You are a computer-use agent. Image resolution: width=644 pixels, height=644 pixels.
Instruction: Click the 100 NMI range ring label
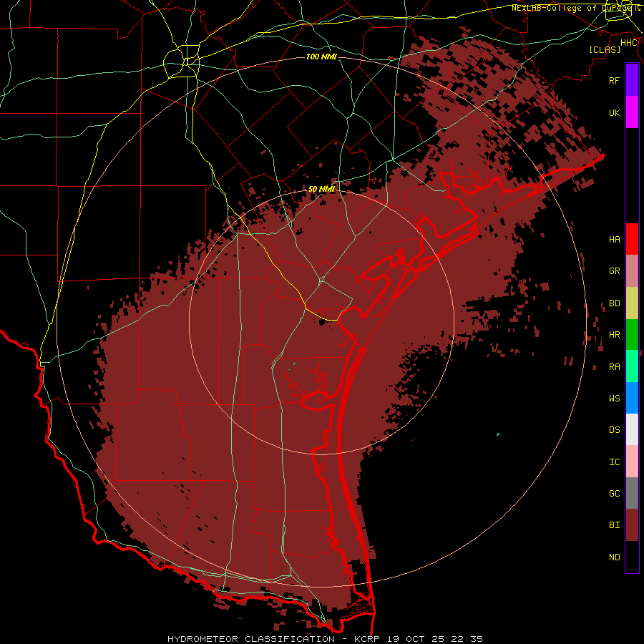point(321,57)
